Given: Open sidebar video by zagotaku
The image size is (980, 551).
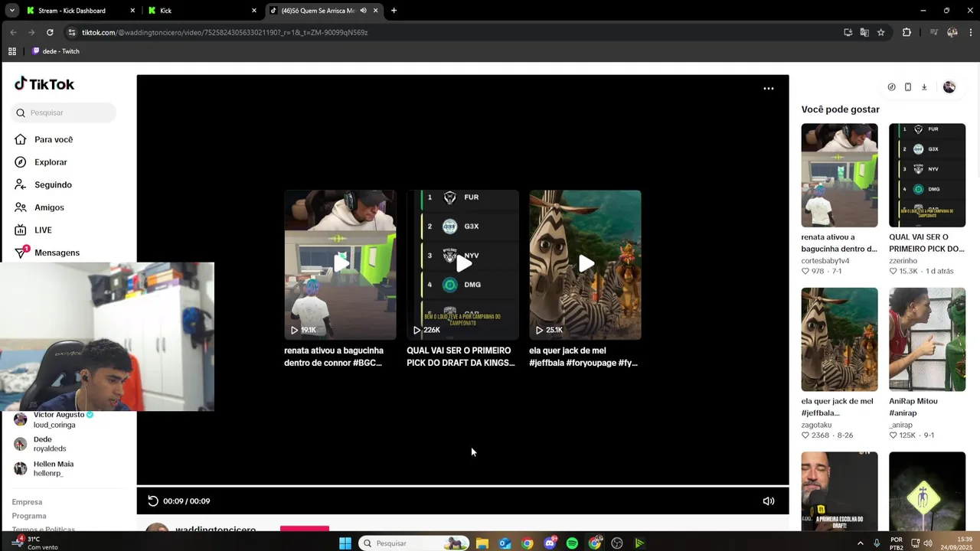Looking at the screenshot, I should click(839, 340).
